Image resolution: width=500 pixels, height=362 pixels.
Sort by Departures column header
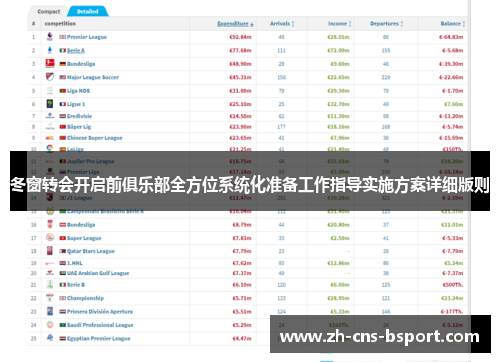[x=386, y=24]
